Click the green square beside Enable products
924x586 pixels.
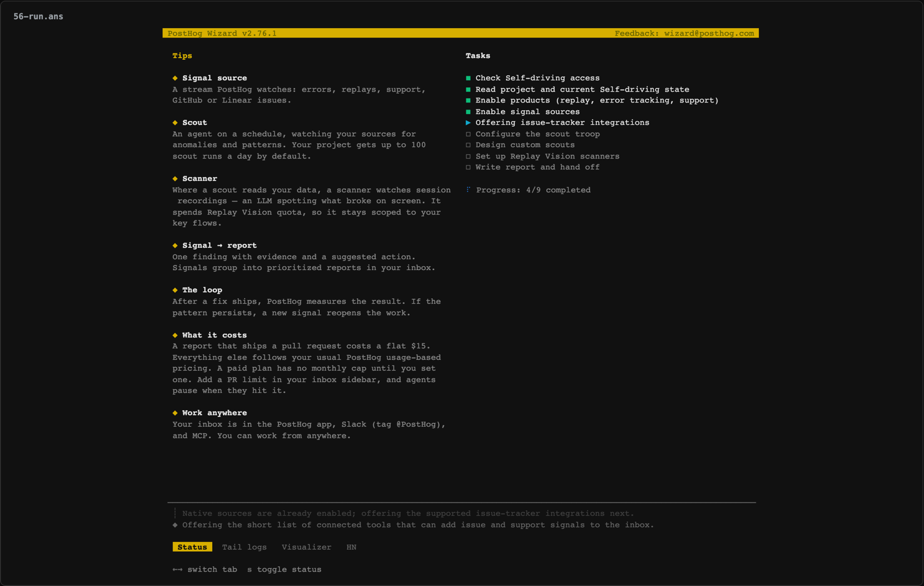pyautogui.click(x=468, y=101)
